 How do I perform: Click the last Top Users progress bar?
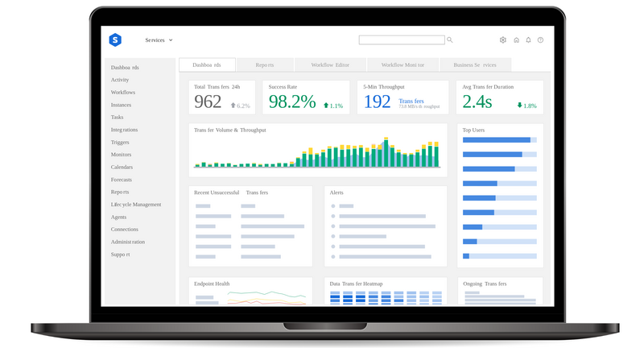pyautogui.click(x=499, y=256)
